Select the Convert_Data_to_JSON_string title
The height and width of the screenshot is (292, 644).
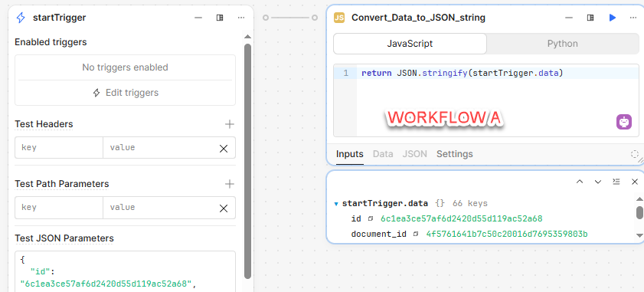(x=418, y=18)
